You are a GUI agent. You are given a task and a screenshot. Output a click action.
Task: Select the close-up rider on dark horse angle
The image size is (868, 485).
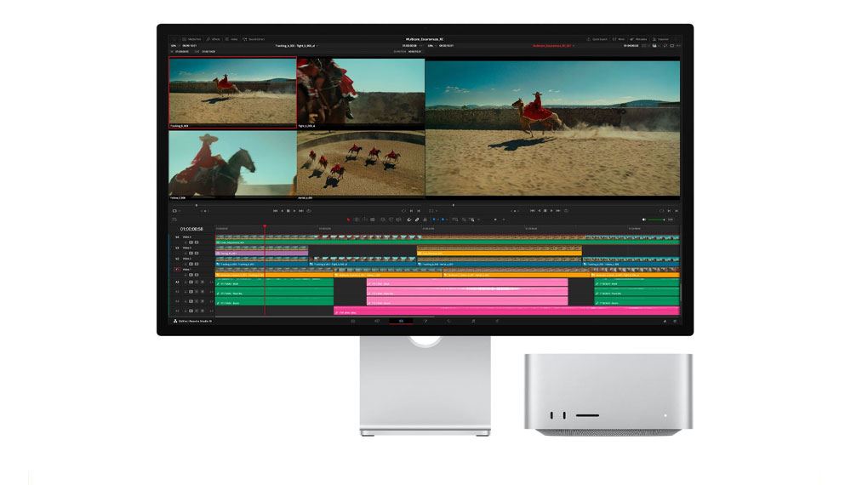pyautogui.click(x=232, y=164)
